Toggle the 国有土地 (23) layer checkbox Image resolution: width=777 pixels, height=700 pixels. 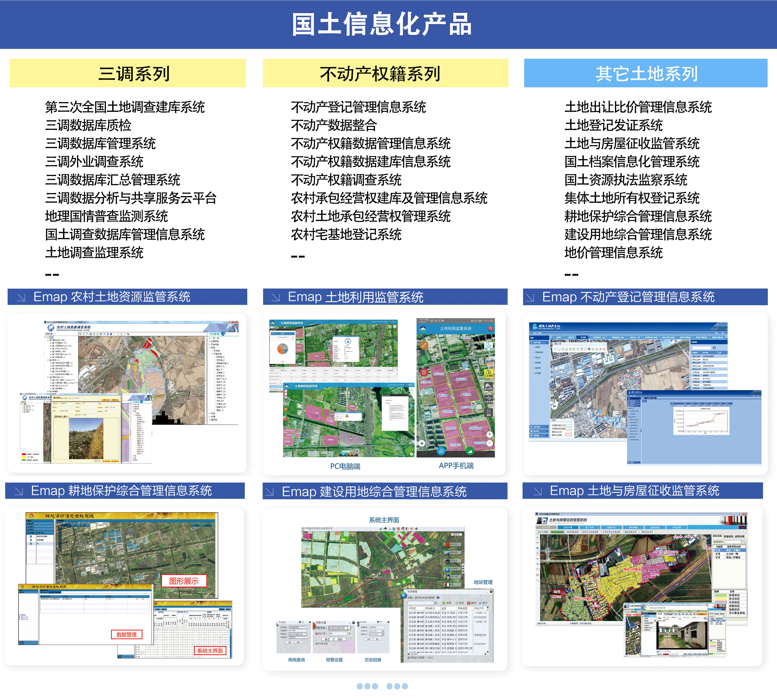tap(51, 377)
